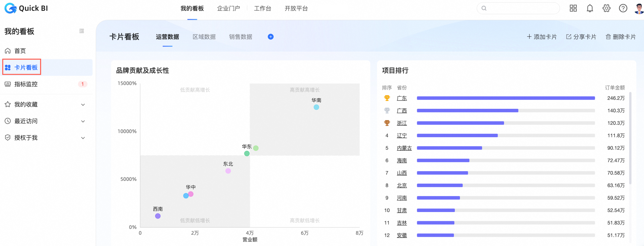Click 添加卡片 button
This screenshot has width=644, height=246.
tap(542, 37)
